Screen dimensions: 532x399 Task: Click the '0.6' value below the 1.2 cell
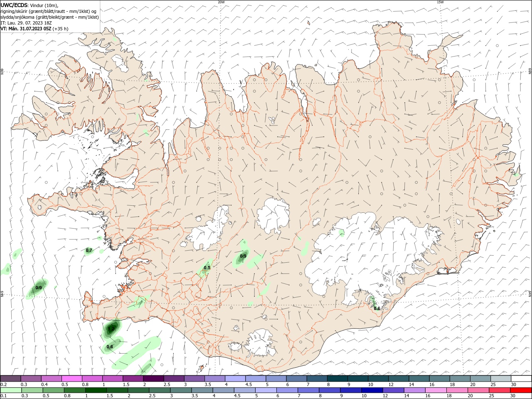(110, 347)
